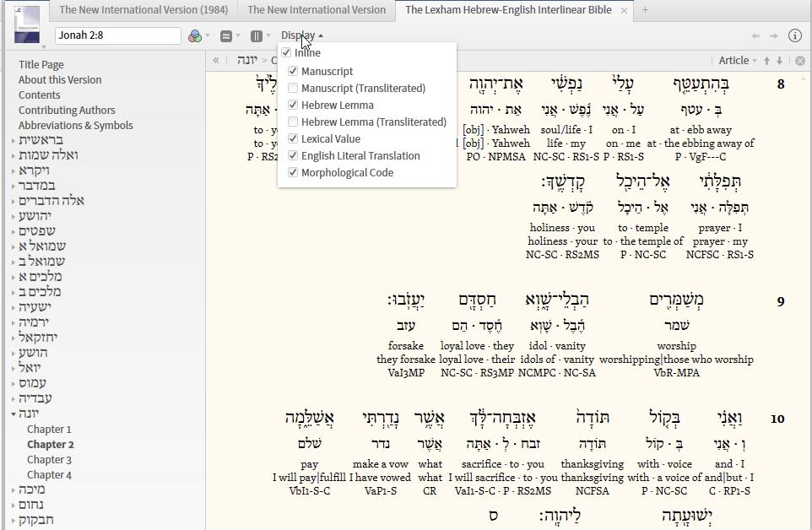Jump to the next article with the down arrow
The image size is (812, 530).
click(x=779, y=61)
